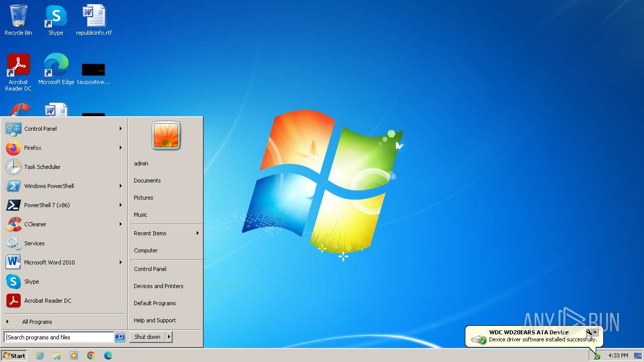Launch PowerShell 7 (x86) from Start menu

(64, 205)
